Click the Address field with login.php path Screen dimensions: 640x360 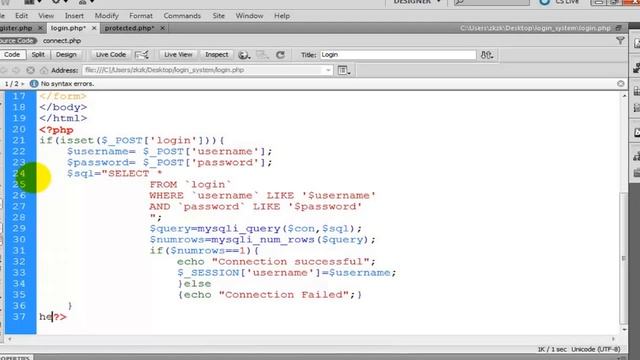pyautogui.click(x=207, y=70)
